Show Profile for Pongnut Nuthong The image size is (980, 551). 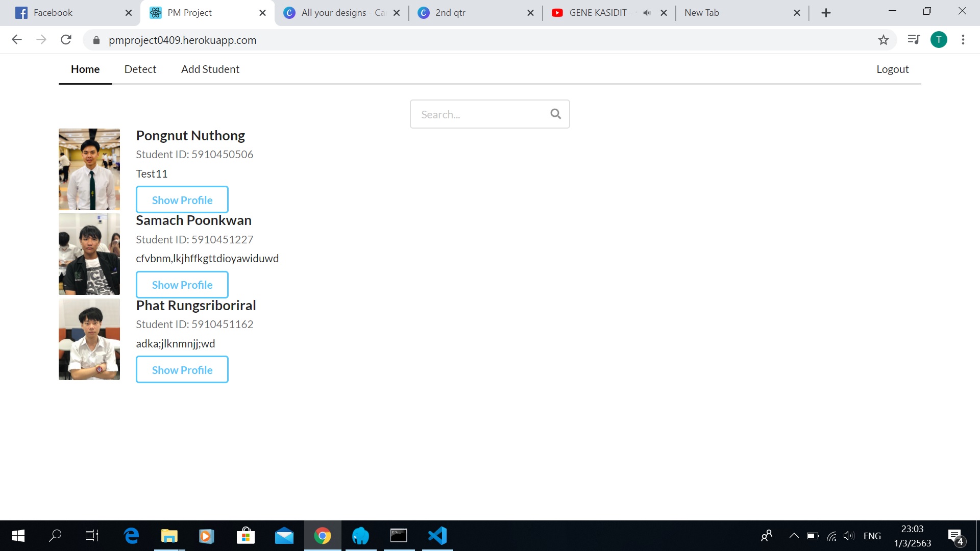(x=182, y=199)
